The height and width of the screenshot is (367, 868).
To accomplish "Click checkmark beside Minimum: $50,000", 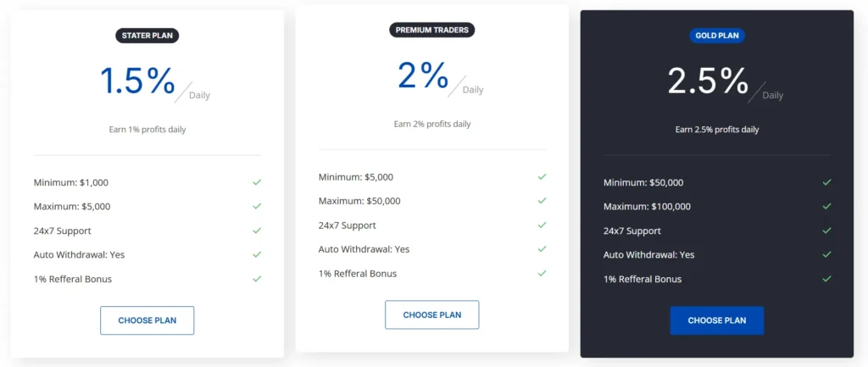I will click(826, 182).
